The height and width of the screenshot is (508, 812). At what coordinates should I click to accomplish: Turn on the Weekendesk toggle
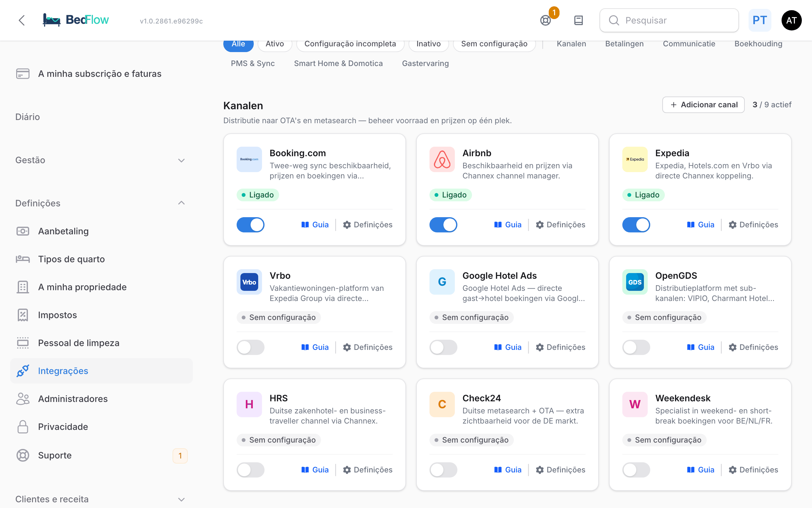coord(636,470)
